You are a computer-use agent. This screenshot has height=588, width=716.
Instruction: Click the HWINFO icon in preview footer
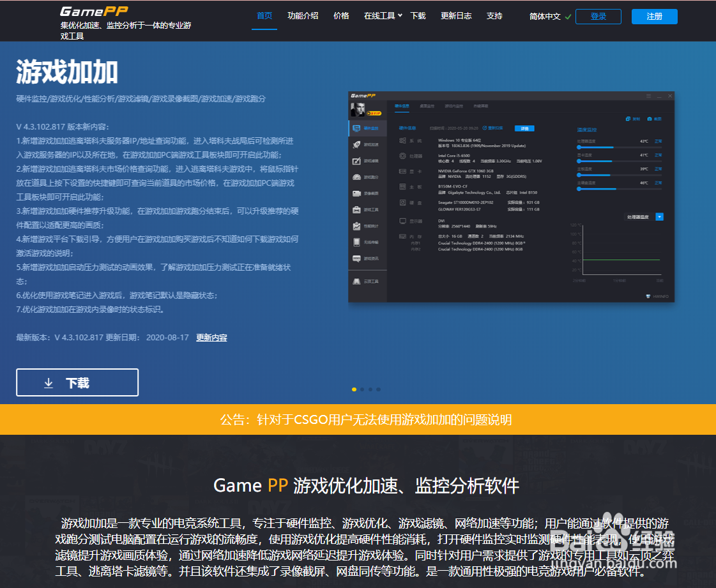(x=648, y=296)
